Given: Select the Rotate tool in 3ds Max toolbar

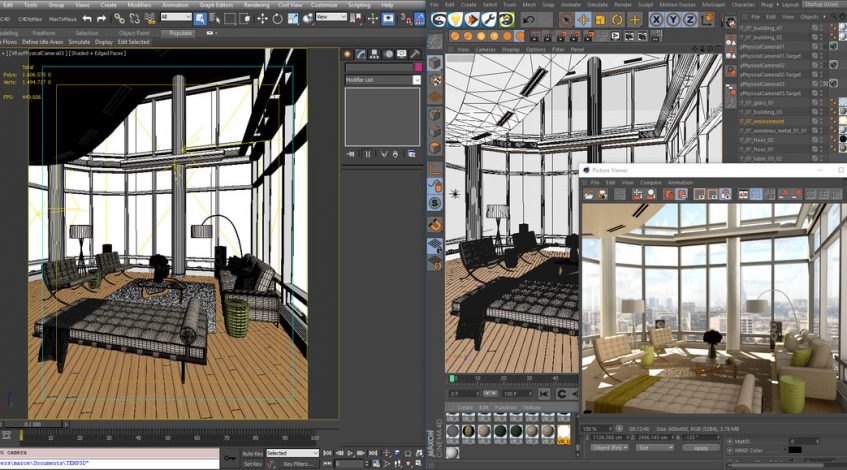Looking at the screenshot, I should tap(277, 18).
